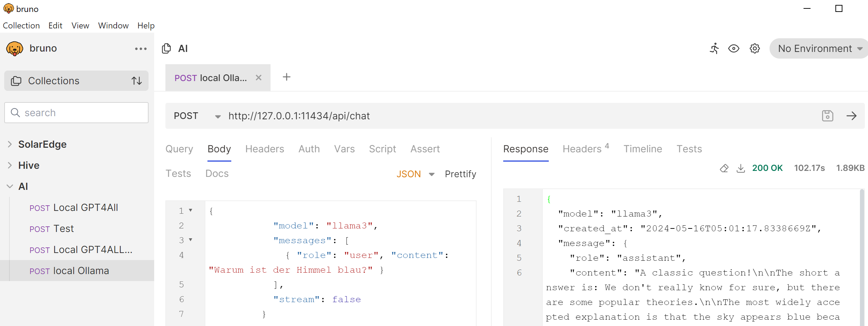Fold line 1 in the request body editor

click(191, 211)
